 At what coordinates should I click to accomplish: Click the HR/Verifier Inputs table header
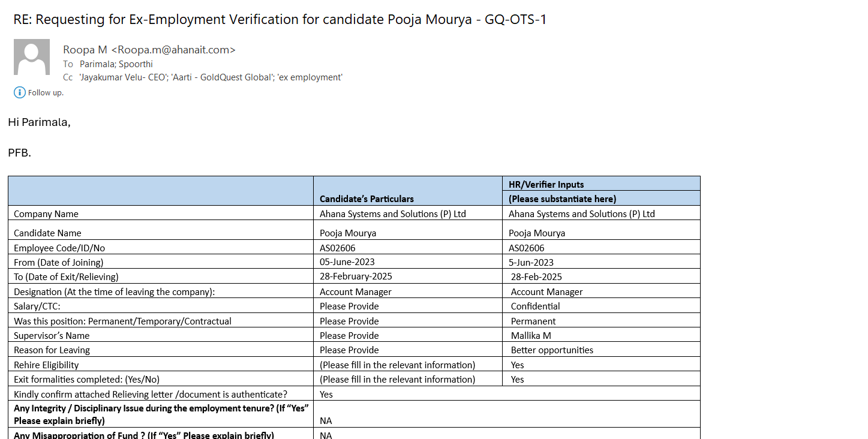pyautogui.click(x=546, y=184)
